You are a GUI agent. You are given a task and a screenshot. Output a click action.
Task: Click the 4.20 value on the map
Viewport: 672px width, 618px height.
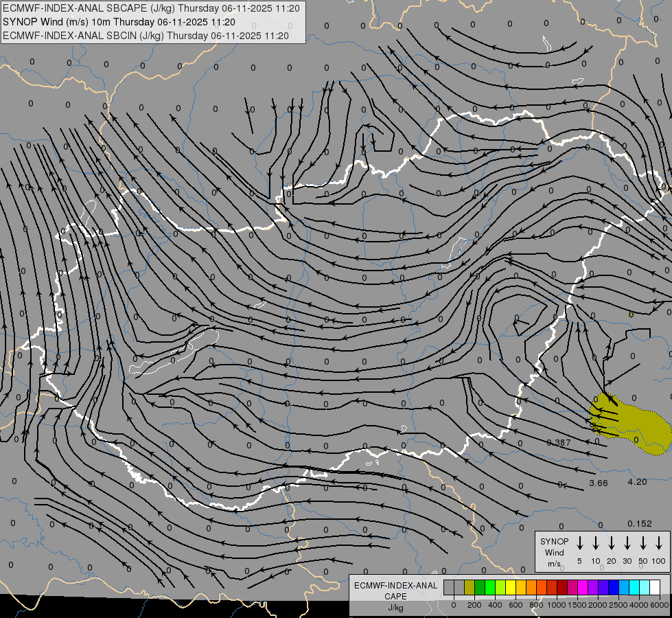point(637,481)
